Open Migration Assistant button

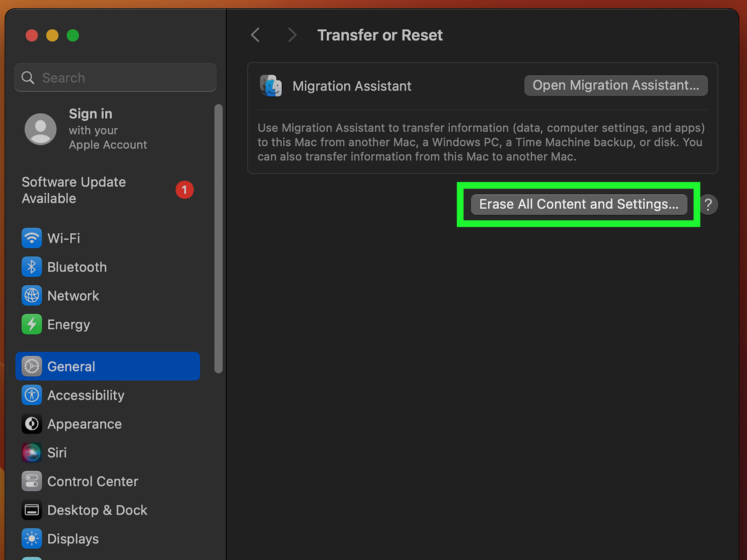616,85
